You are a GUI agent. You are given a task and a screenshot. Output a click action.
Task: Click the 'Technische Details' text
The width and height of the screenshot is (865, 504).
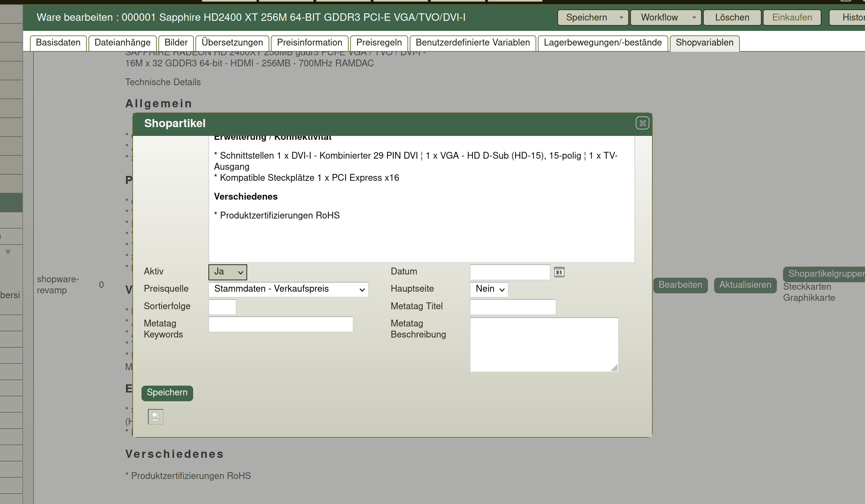(x=163, y=82)
